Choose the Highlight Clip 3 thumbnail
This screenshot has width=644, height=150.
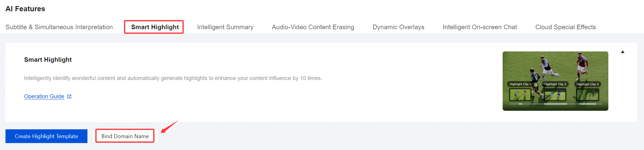point(587,95)
